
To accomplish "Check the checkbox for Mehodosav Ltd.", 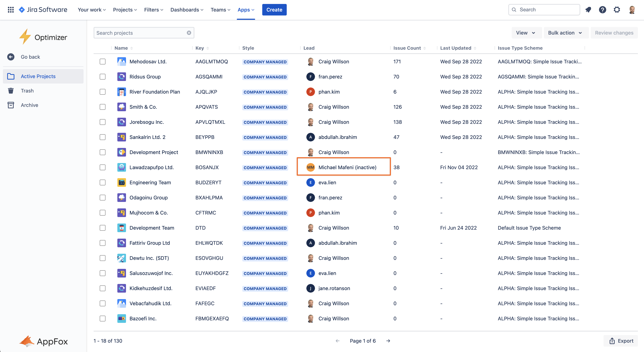I will [102, 62].
